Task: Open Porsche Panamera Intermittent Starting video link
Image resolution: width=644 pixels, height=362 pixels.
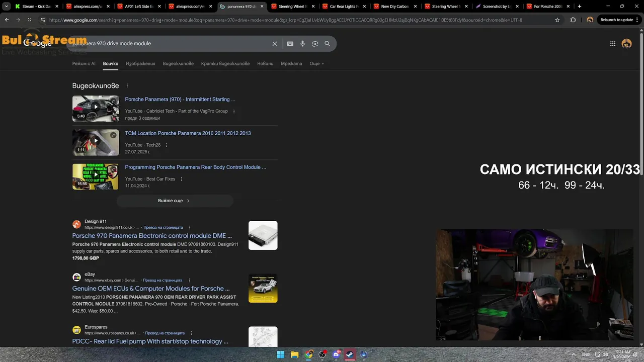Action: (180, 100)
